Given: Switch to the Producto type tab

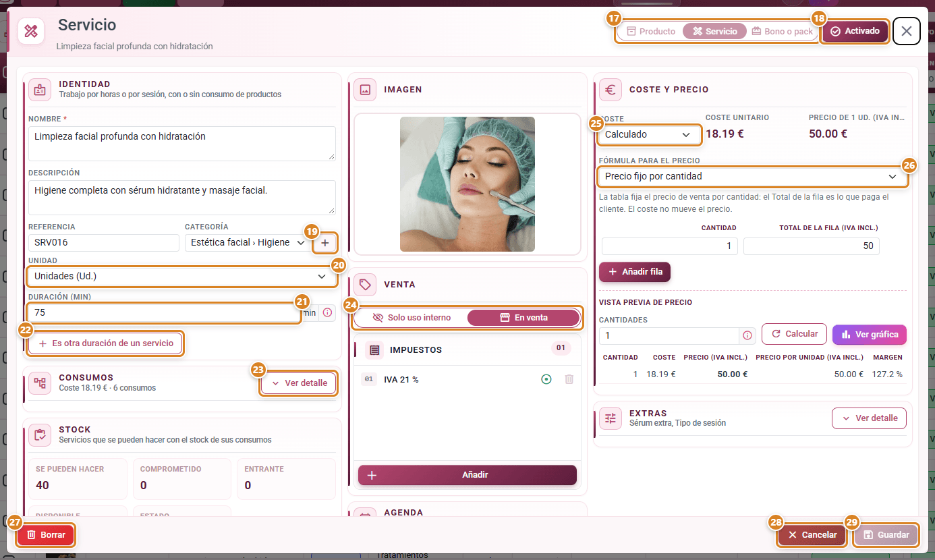Looking at the screenshot, I should [651, 32].
